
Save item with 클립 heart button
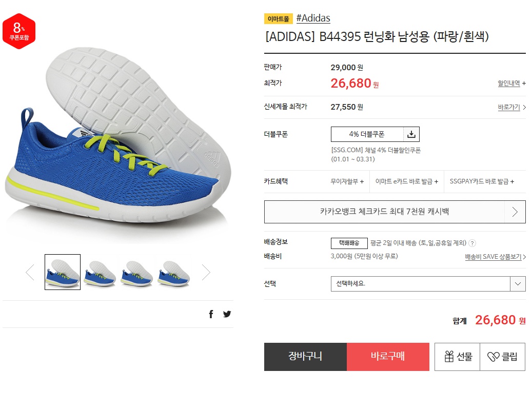502,357
